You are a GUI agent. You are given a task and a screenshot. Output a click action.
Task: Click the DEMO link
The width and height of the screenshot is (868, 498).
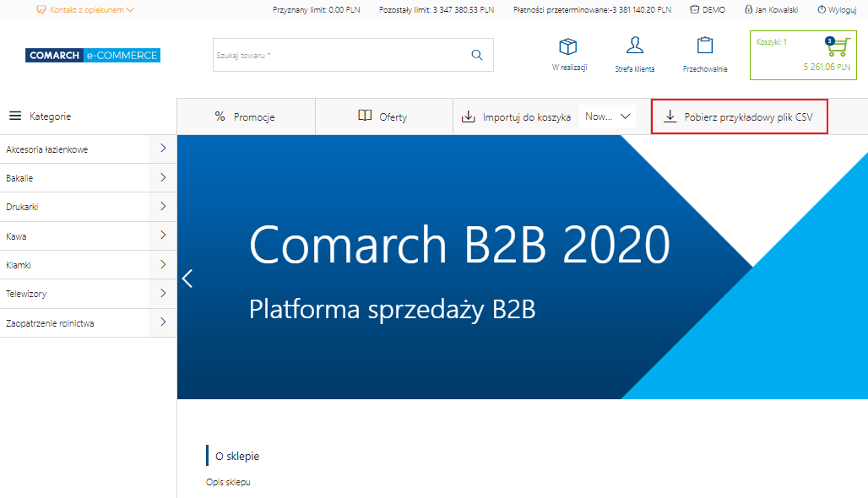click(713, 10)
